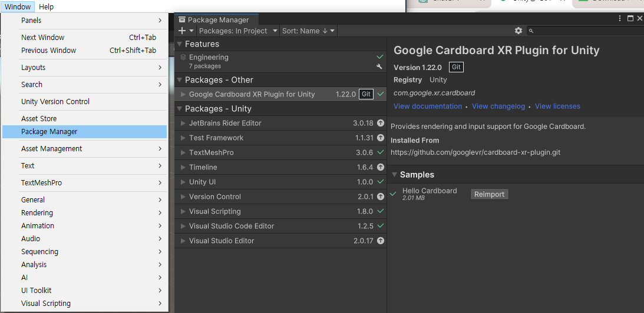Screen dimensions: 644x313
Task: Click Git badge in Cardboard list row
Action: pyautogui.click(x=366, y=94)
